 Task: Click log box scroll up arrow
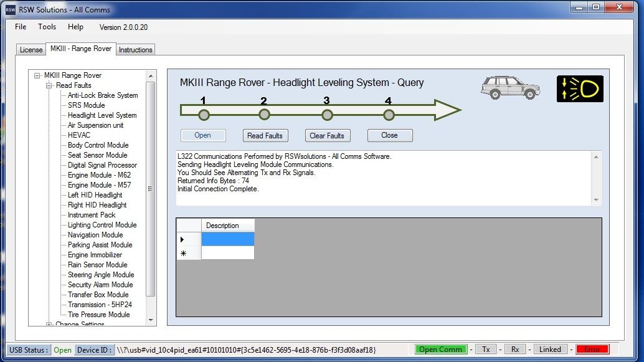[x=596, y=157]
